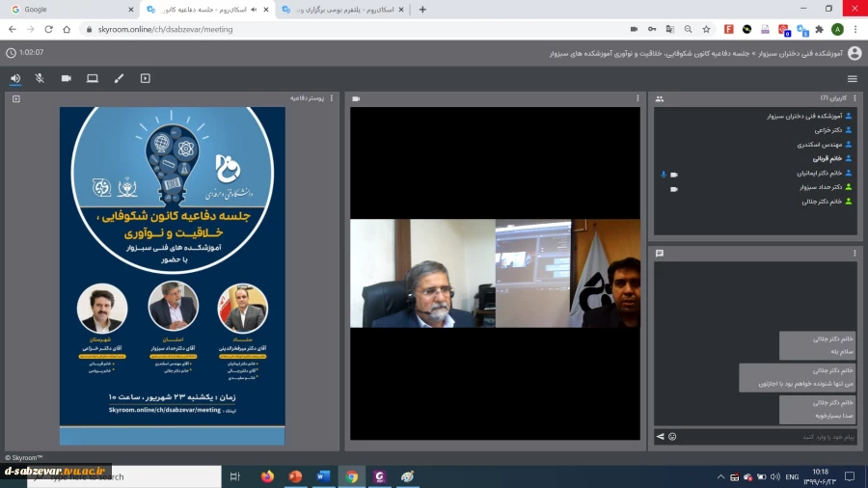
Task: Open the Extensions puzzle piece menu
Action: [819, 29]
